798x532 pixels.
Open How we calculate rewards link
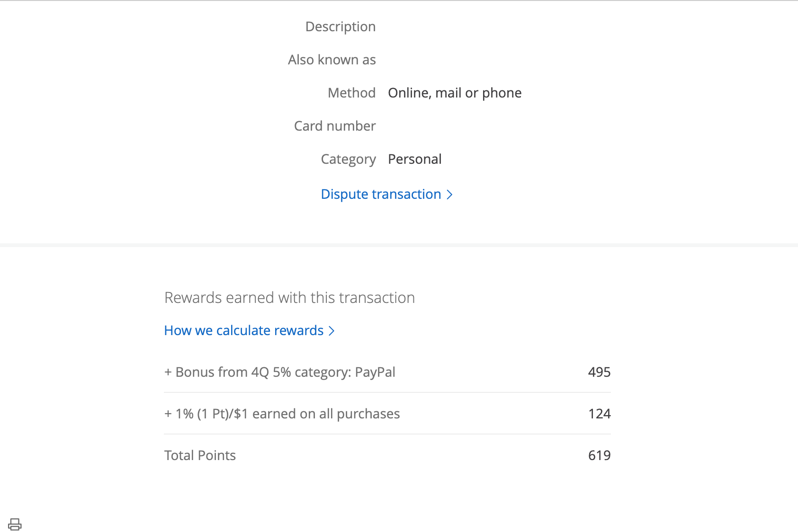pyautogui.click(x=243, y=330)
